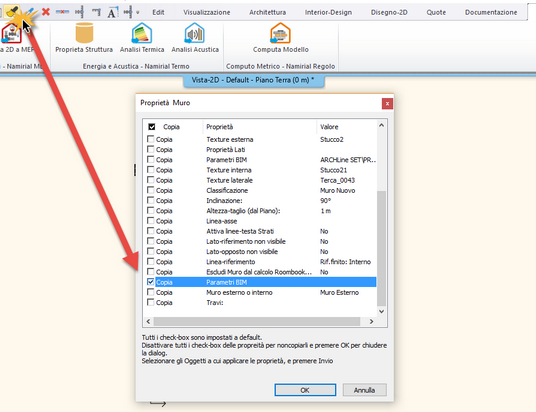Screen dimensions: 536x412
Task: Select the paintbrush copy-properties tool
Action: click(x=12, y=12)
